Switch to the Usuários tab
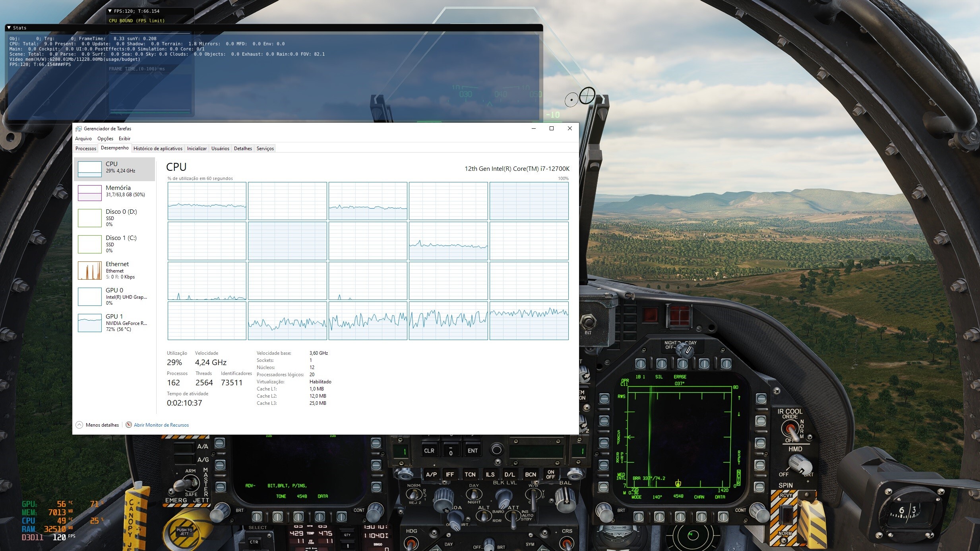Image resolution: width=980 pixels, height=551 pixels. click(220, 149)
